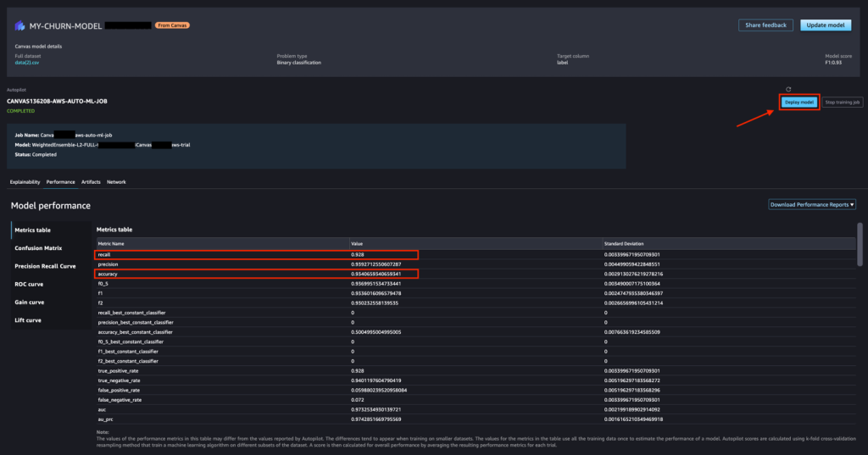
Task: Click the MY-CHURN-MODEL logo icon
Action: click(x=20, y=25)
